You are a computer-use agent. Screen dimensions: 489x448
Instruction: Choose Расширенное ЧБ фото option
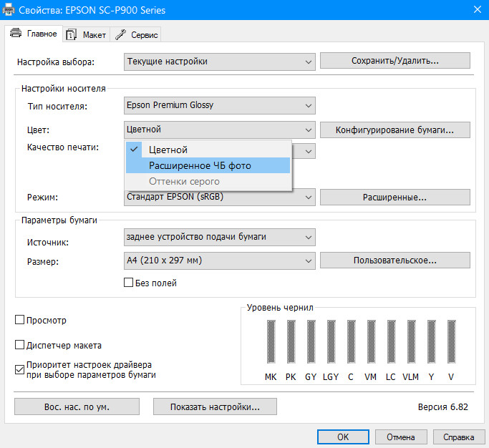tap(208, 165)
